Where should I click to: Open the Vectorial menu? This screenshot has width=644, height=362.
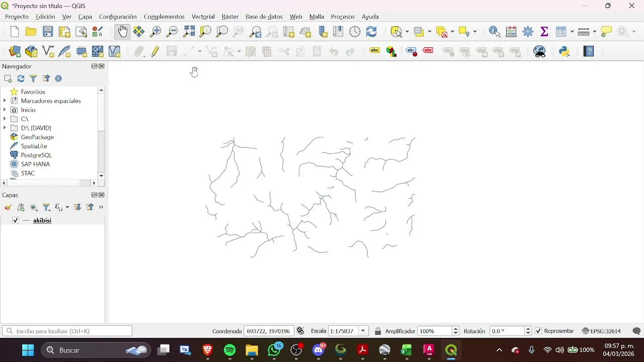tap(203, 17)
